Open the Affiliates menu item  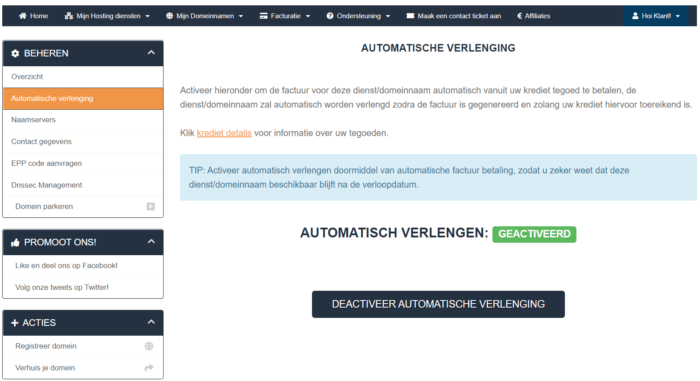533,16
